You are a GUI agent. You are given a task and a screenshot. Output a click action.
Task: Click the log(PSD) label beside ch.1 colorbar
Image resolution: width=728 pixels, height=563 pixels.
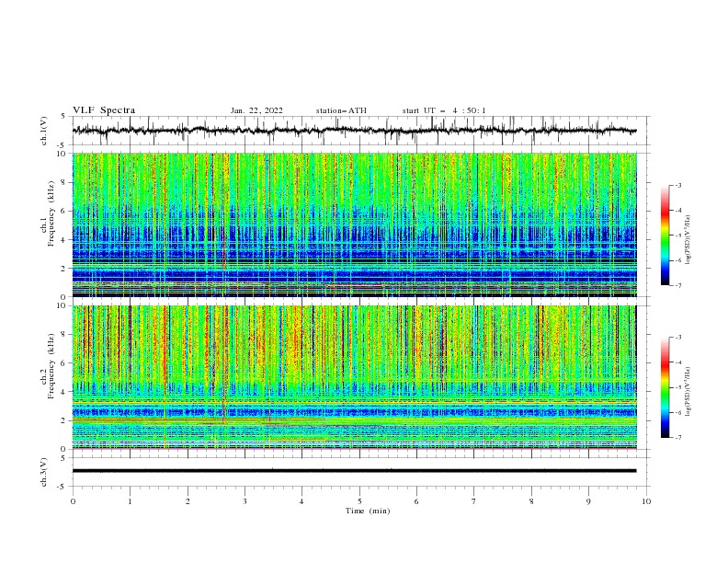point(688,240)
